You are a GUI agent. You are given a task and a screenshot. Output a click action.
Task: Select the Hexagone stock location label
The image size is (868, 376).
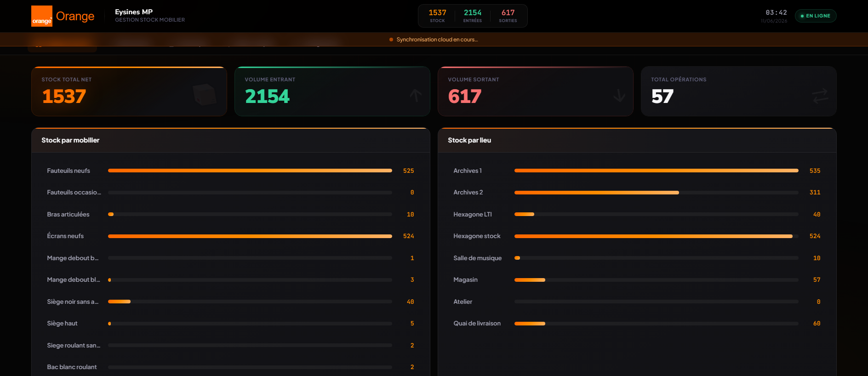pyautogui.click(x=477, y=236)
